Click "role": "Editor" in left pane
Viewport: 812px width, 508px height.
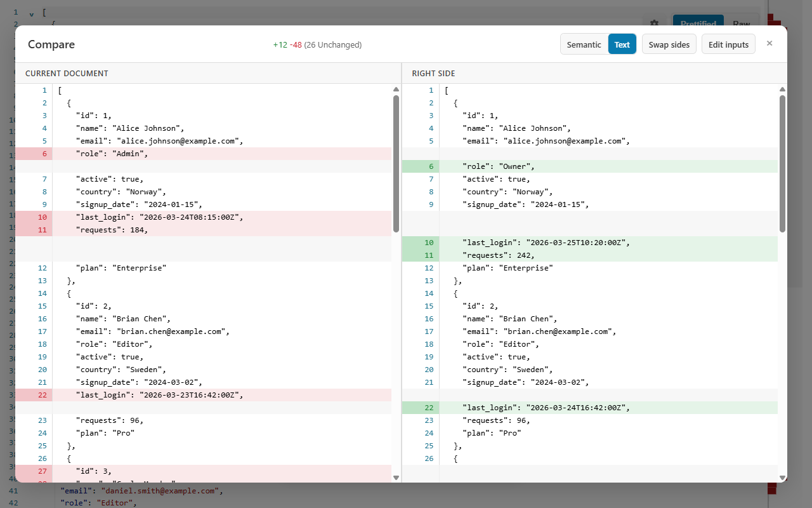tap(114, 344)
